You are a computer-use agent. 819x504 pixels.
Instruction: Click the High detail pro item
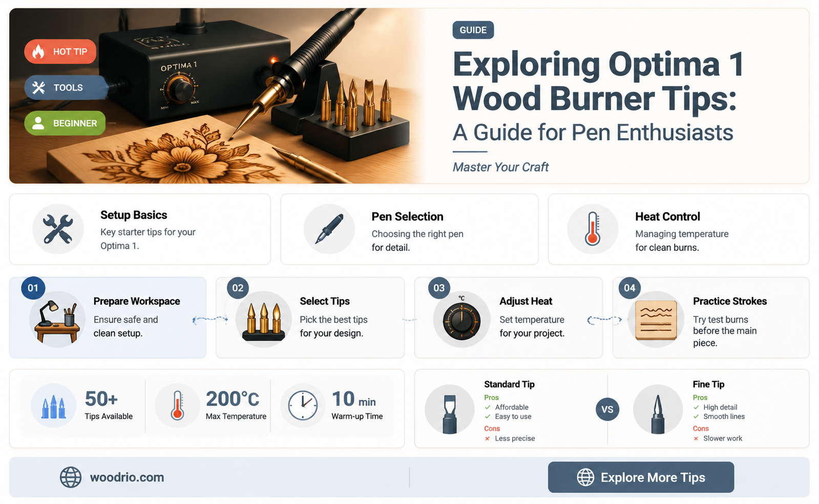(715, 407)
